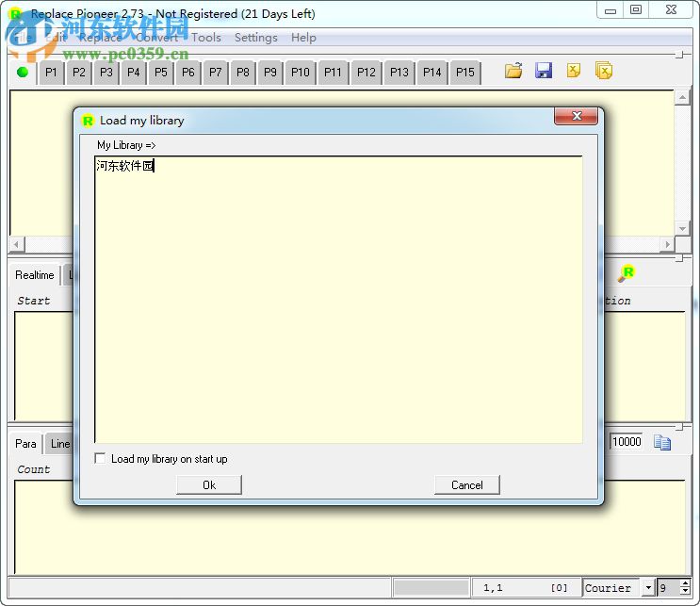Screen dimensions: 700x606
Task: Open the Courier font dropdown
Action: point(649,588)
